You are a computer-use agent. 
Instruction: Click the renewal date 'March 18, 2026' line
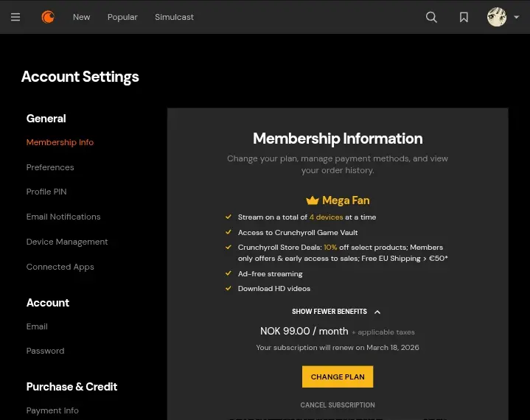pos(338,348)
